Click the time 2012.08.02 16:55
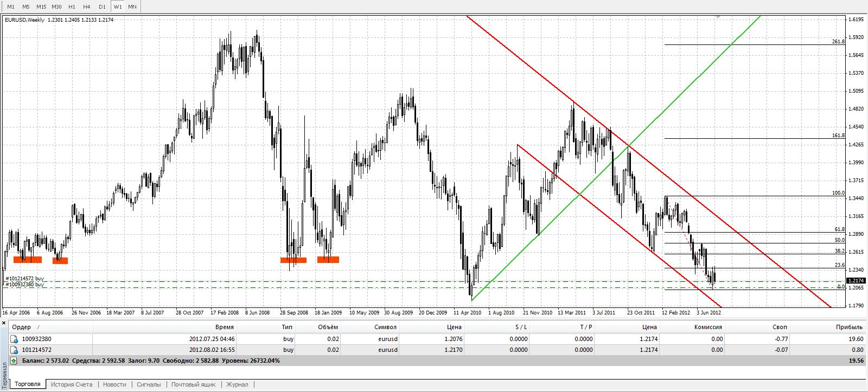This screenshot has width=868, height=392. coord(212,350)
